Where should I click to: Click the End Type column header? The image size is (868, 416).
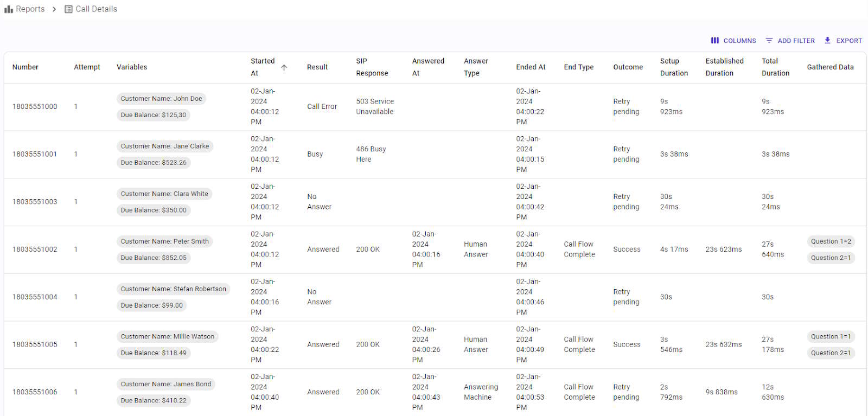pyautogui.click(x=578, y=67)
